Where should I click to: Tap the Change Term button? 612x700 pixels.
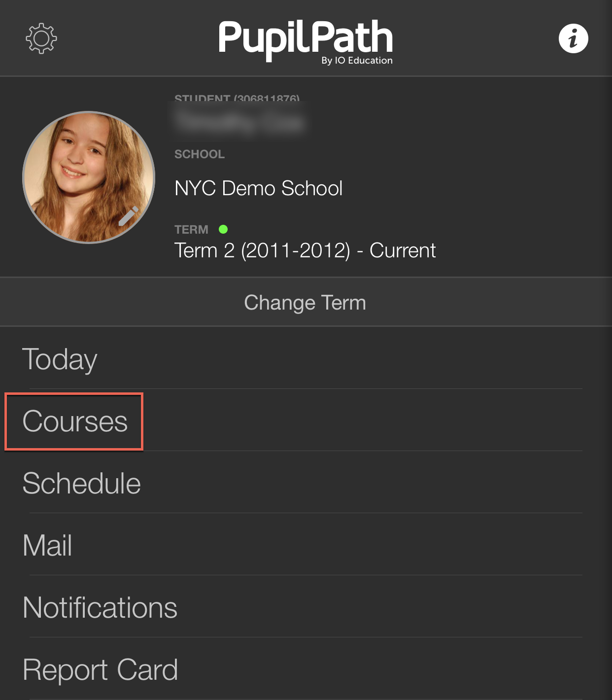pos(306,302)
